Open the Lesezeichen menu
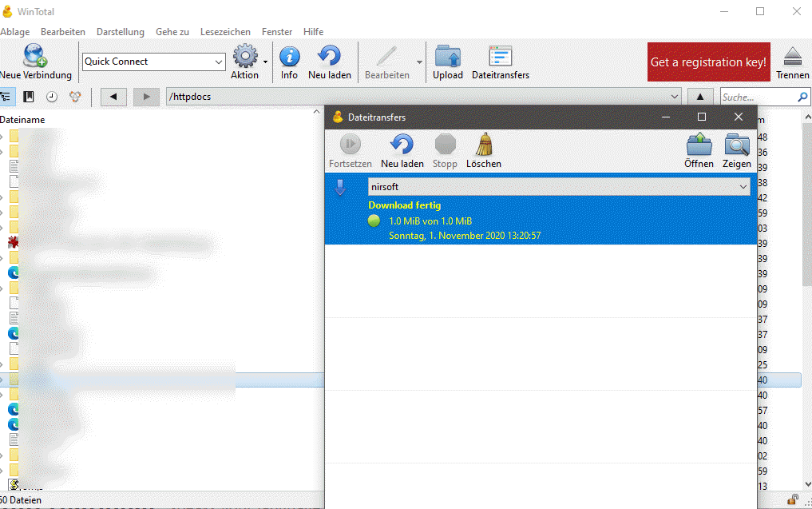The image size is (812, 509). (225, 32)
